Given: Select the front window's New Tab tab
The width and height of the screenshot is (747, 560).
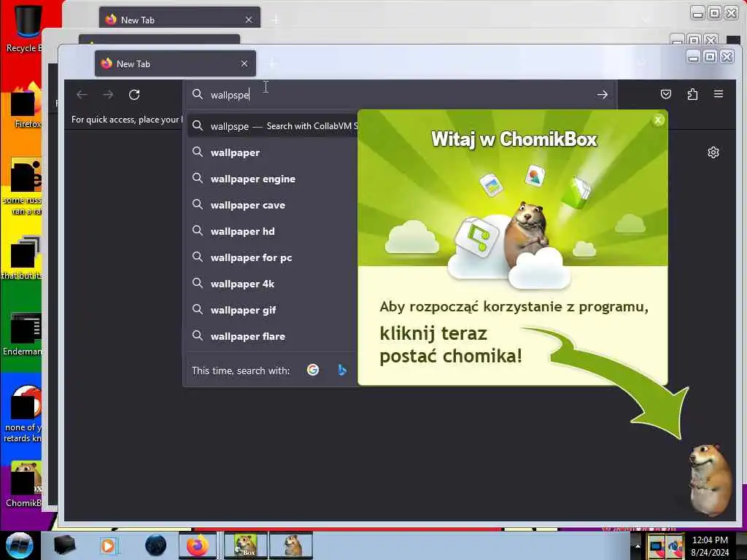Looking at the screenshot, I should [x=175, y=63].
